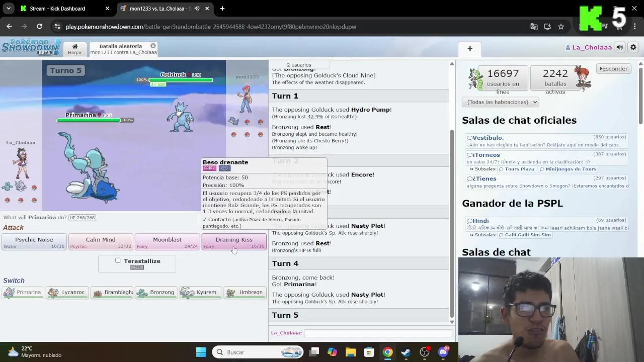Screen dimensions: 644x362
Task: Click the Hogar home button
Action: click(75, 49)
